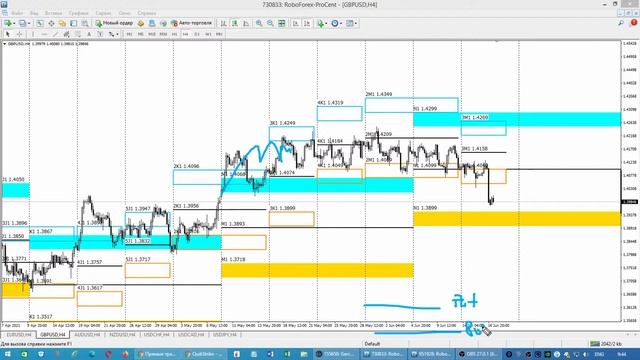The image size is (640, 360).
Task: Open the Indicators list icon
Action: pyautogui.click(x=321, y=23)
